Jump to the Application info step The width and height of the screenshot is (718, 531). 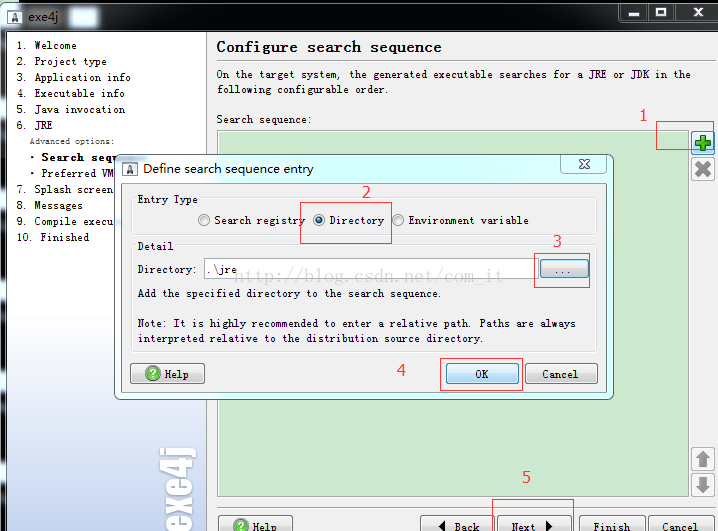82,77
